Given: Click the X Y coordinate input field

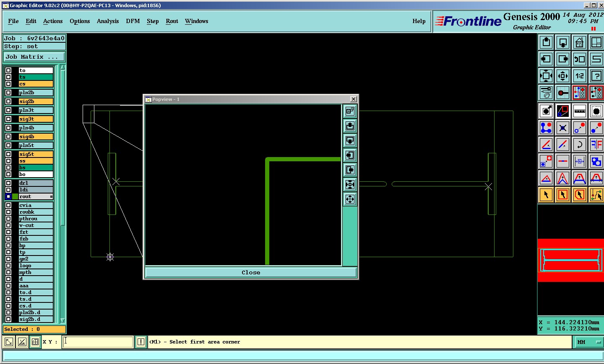Looking at the screenshot, I should (x=98, y=342).
